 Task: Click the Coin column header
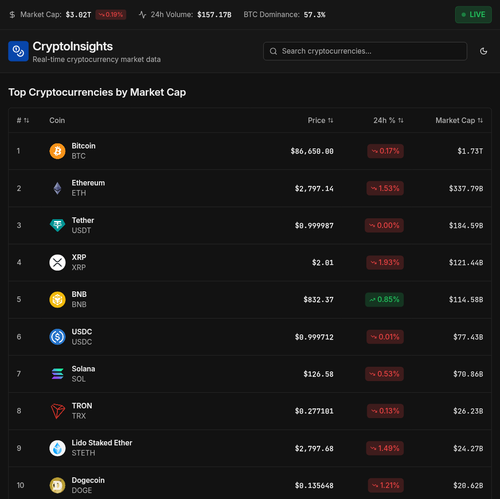coord(57,120)
